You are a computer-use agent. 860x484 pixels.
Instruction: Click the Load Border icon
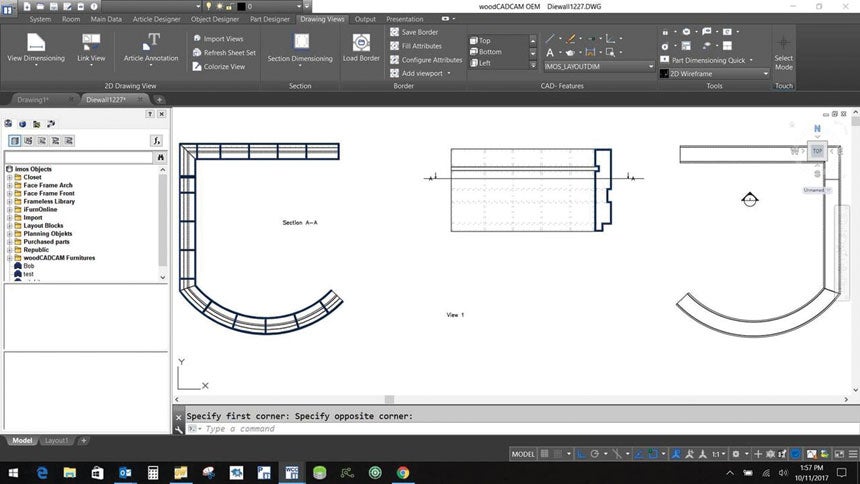pos(361,43)
